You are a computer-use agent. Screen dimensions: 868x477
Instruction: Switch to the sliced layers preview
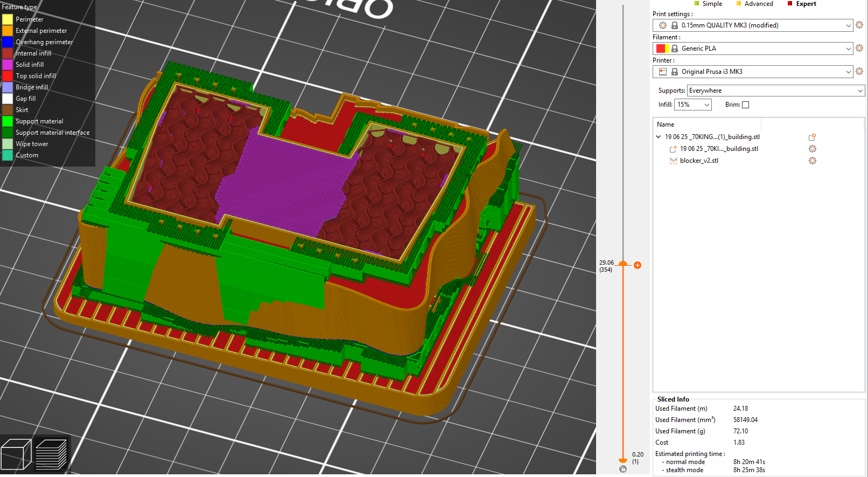(51, 454)
